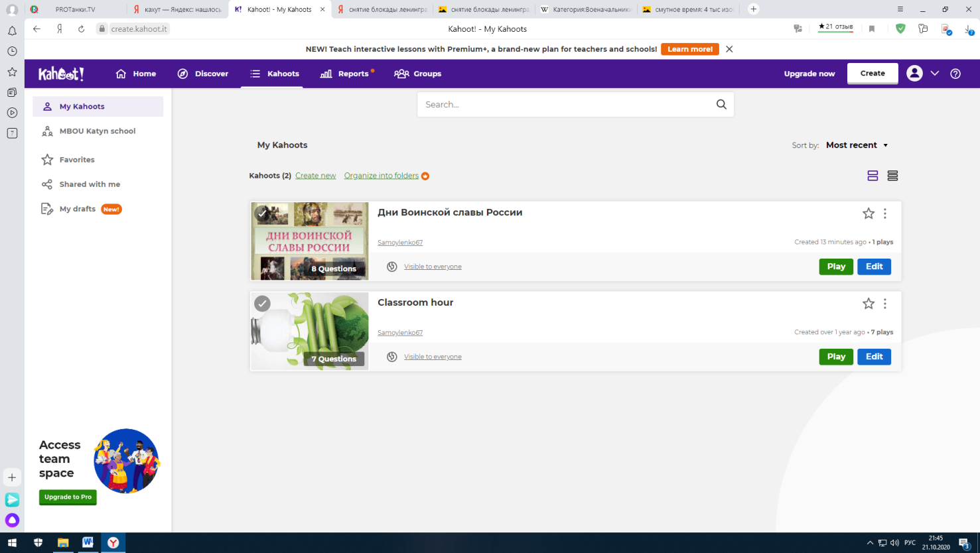The height and width of the screenshot is (553, 980).
Task: Open the Discover tab
Action: (x=203, y=74)
